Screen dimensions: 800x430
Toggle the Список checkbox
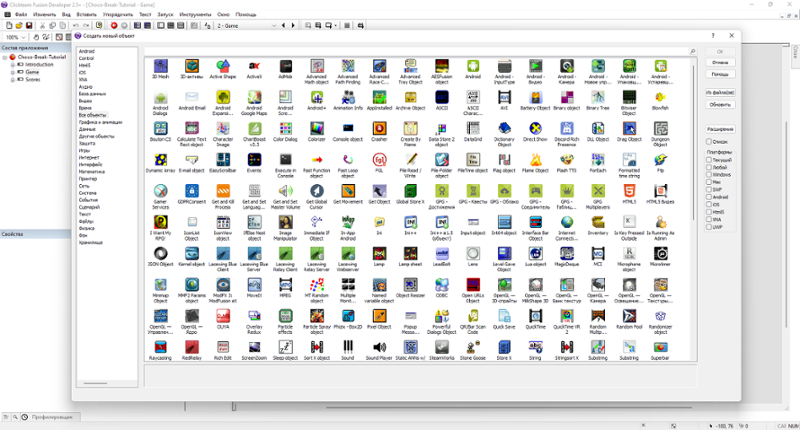coord(709,141)
